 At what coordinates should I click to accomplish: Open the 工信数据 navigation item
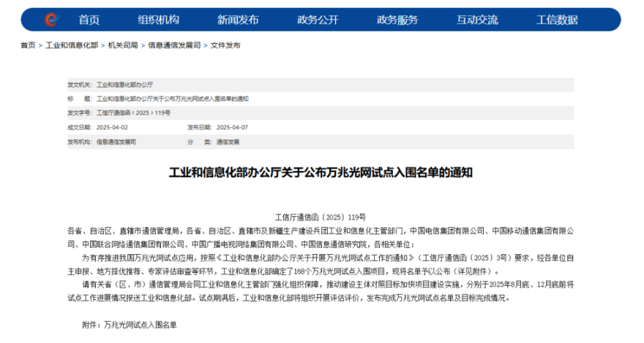[557, 20]
